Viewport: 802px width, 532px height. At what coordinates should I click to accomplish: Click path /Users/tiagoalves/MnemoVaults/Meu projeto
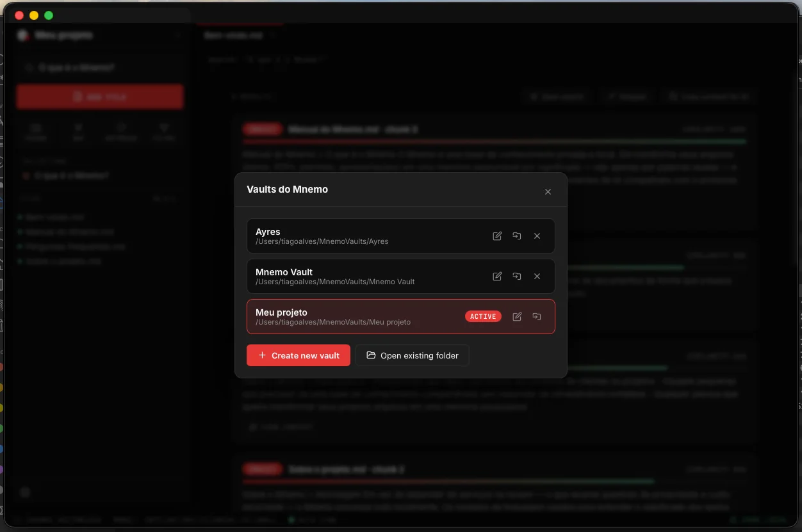(333, 322)
